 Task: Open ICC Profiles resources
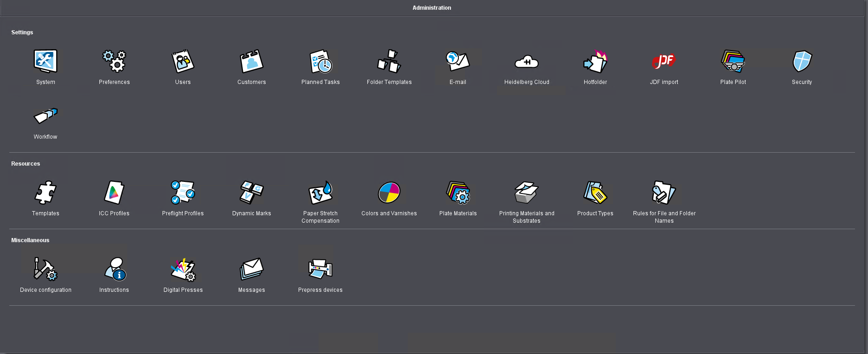tap(114, 193)
